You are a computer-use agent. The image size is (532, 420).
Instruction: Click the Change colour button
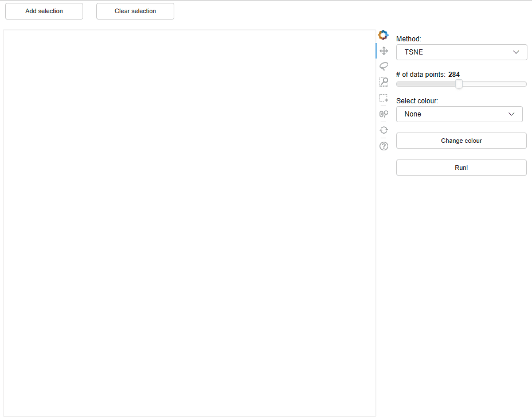click(461, 140)
